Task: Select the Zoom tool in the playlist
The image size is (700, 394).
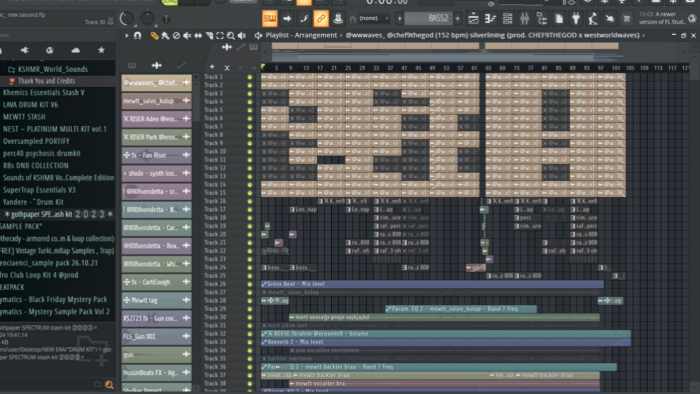Action: pos(230,36)
